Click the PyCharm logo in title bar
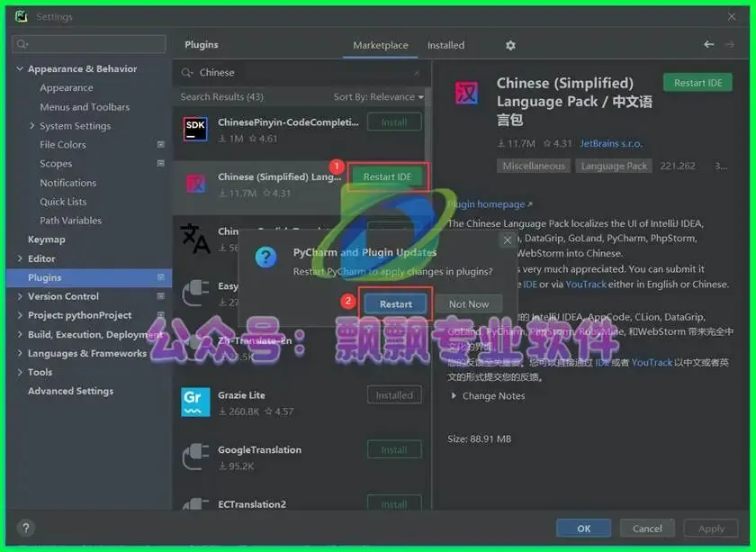The height and width of the screenshot is (552, 756). [22, 16]
